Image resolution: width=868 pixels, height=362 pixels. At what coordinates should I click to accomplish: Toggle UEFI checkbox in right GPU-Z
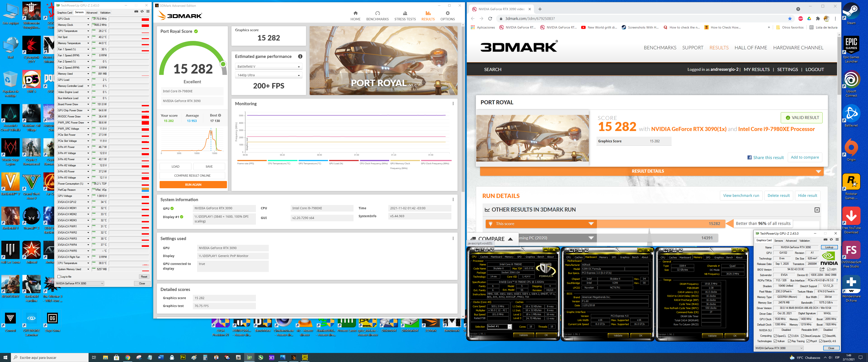tap(829, 269)
